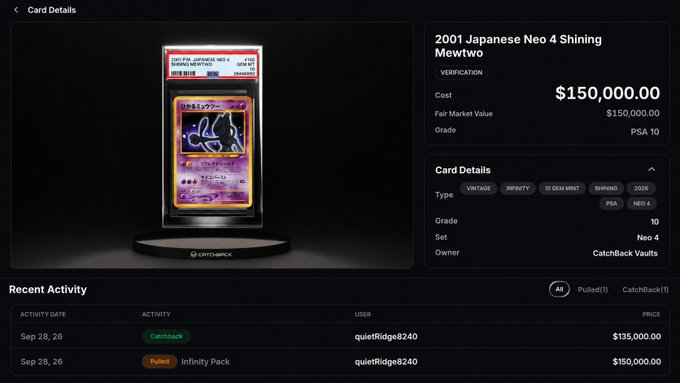The image size is (680, 383).
Task: Click the Card Details page title at top
Action: pos(52,10)
